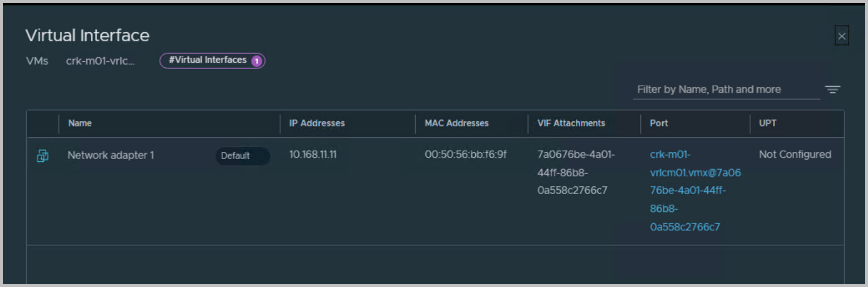The width and height of the screenshot is (868, 287).
Task: Click the IP Addresses column header
Action: 317,123
